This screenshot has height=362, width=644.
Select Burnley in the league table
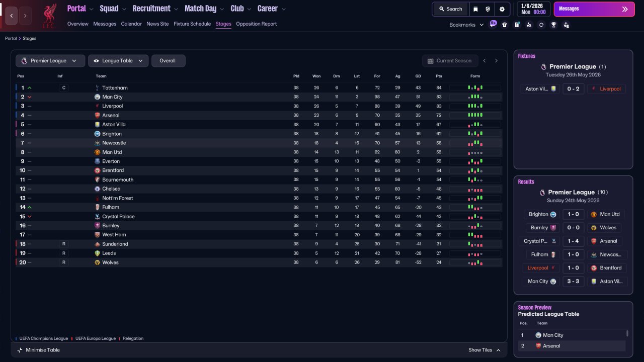coord(111,226)
